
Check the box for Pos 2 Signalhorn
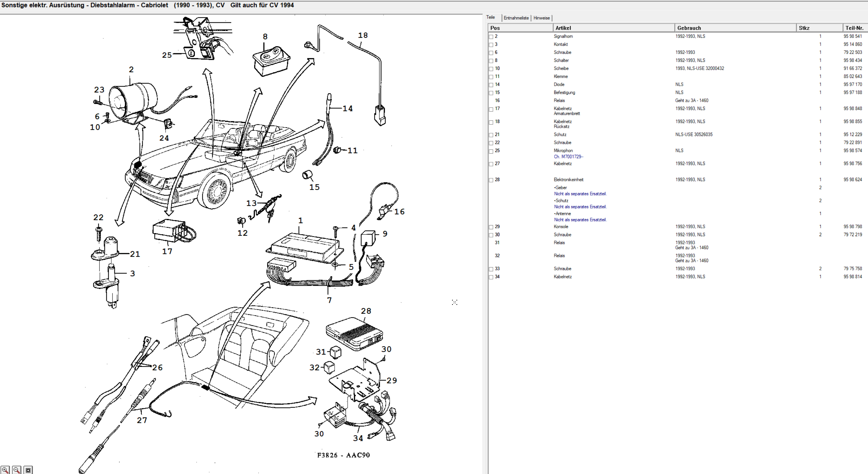491,37
